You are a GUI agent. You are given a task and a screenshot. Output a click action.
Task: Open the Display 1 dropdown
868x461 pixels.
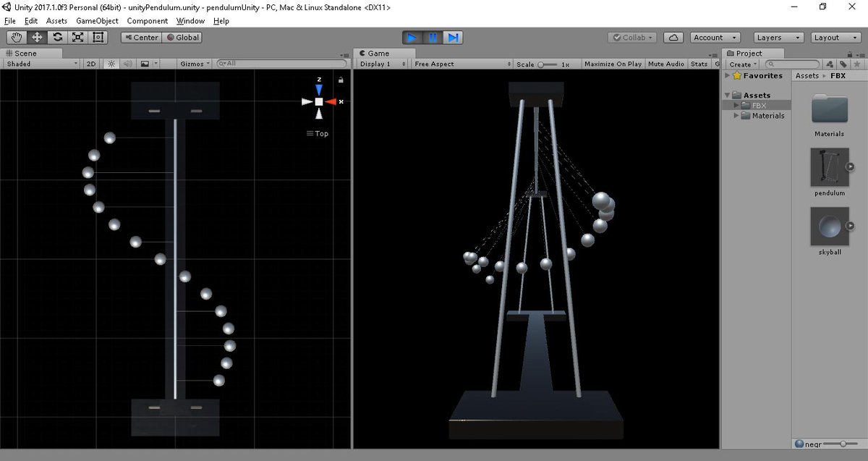[382, 64]
